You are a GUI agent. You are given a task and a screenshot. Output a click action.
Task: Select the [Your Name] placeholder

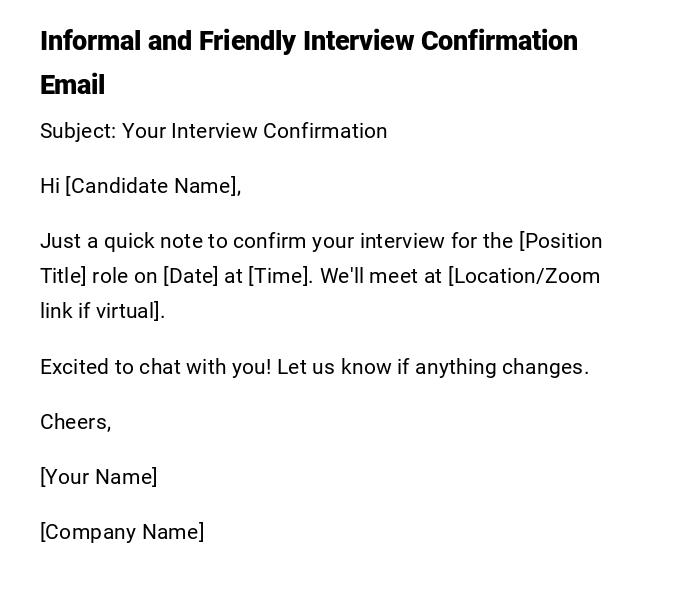click(x=98, y=477)
